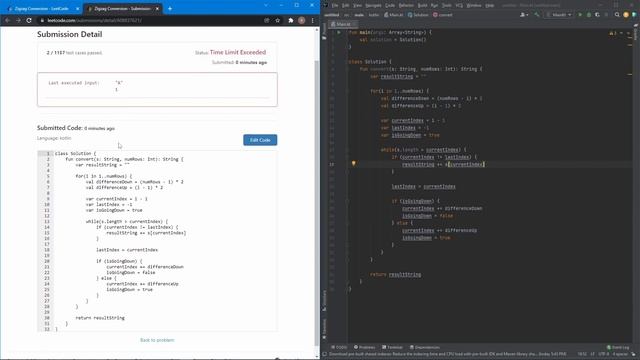Click the Solution class breadcrumb

418,15
